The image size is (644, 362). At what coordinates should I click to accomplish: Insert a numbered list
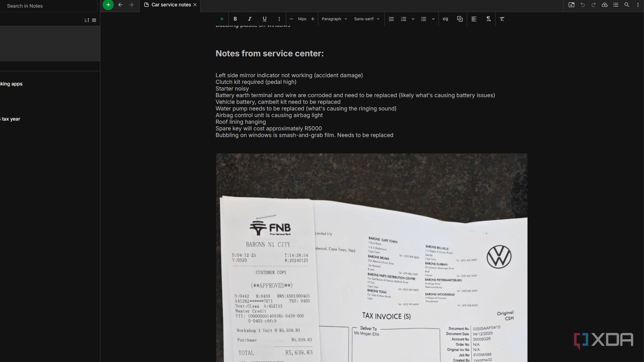point(403,19)
